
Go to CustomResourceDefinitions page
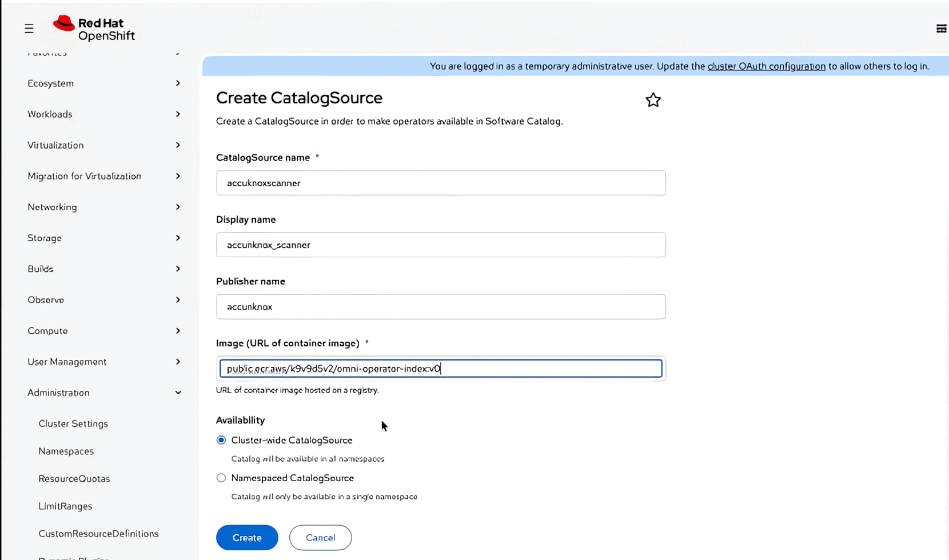tap(98, 533)
